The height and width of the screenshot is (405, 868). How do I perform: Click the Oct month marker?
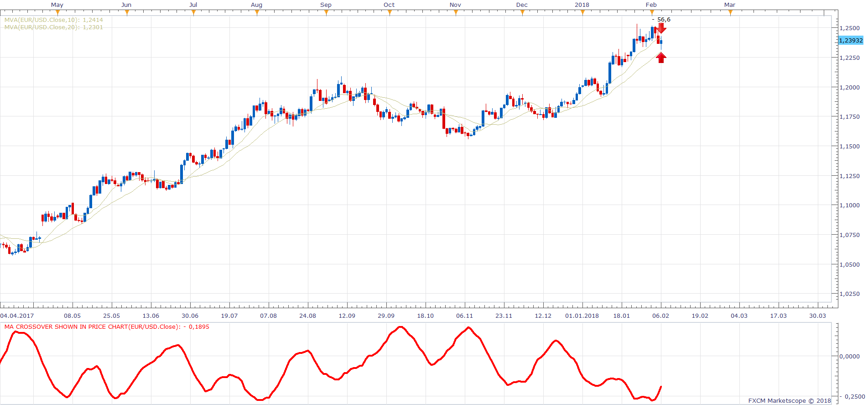coord(389,5)
